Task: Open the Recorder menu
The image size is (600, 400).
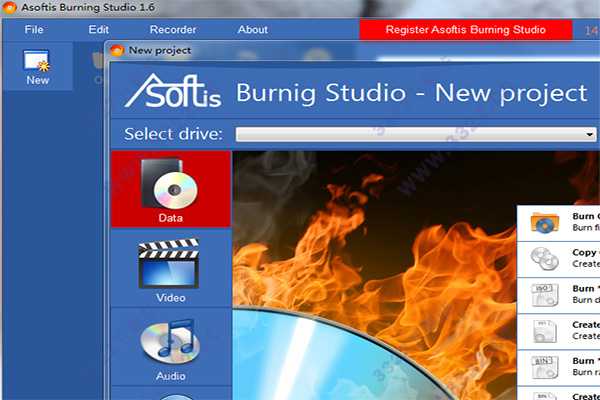Action: pos(173,29)
